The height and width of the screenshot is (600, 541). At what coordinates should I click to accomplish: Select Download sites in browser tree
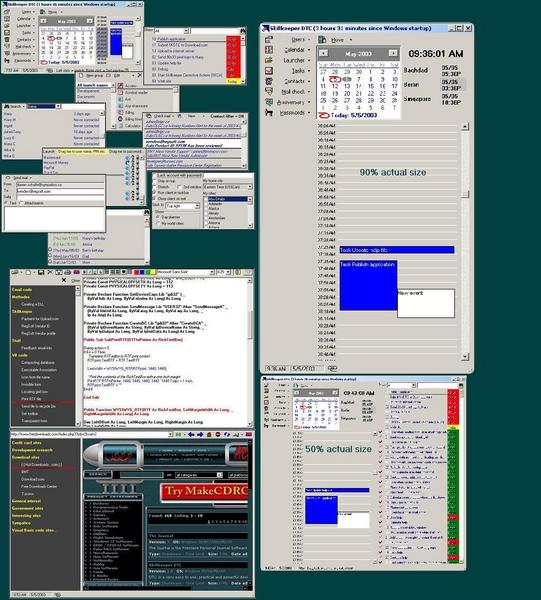[x=26, y=457]
